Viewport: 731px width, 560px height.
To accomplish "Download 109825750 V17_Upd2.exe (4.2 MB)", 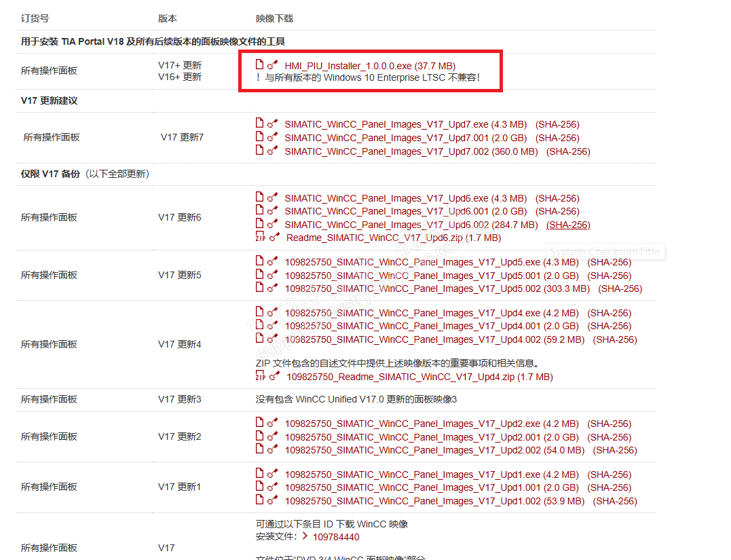I will (432, 424).
